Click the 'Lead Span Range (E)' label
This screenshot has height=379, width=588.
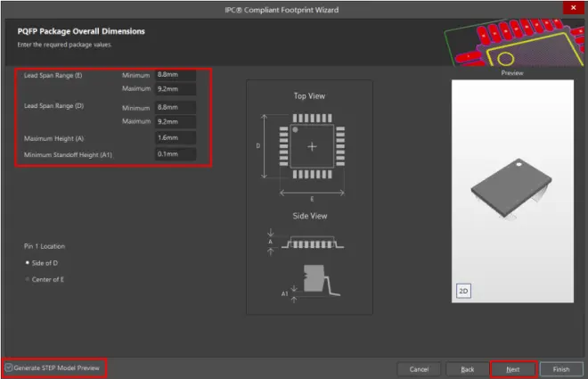[53, 76]
